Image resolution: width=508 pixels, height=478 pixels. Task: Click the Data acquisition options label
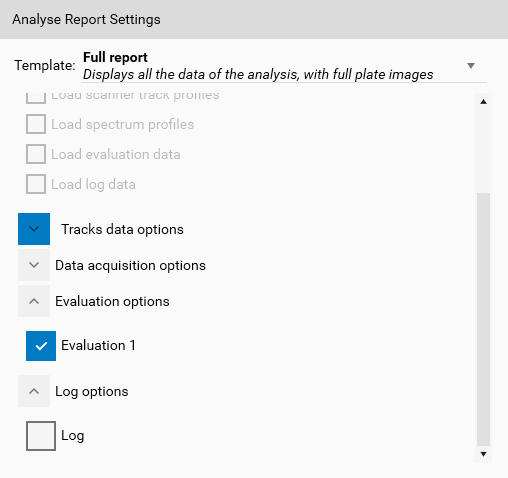point(130,265)
